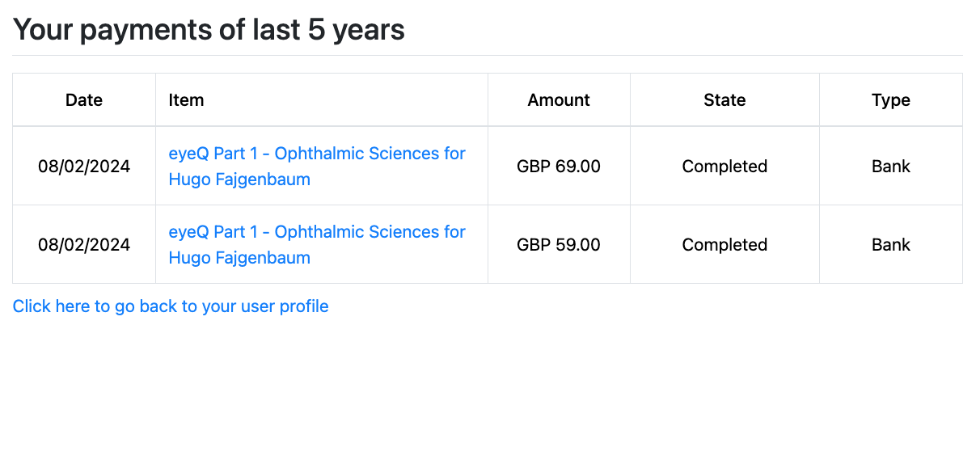The width and height of the screenshot is (980, 456).
Task: Click Completed state of the GBP 59.00 payment
Action: click(x=724, y=245)
